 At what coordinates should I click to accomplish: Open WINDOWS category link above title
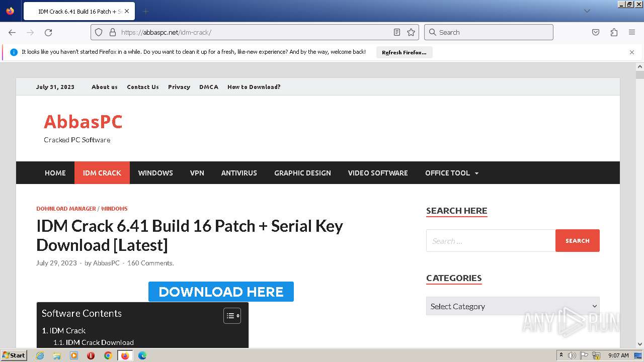point(114,209)
